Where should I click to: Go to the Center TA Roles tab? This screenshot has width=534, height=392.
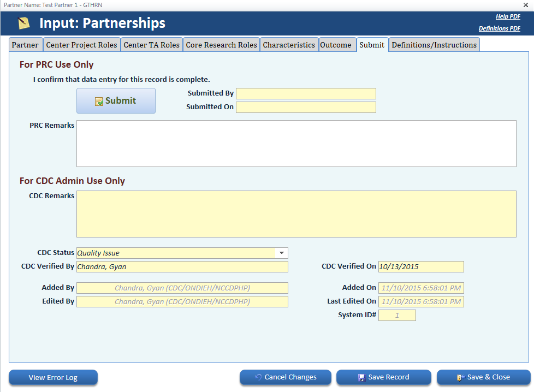point(151,45)
